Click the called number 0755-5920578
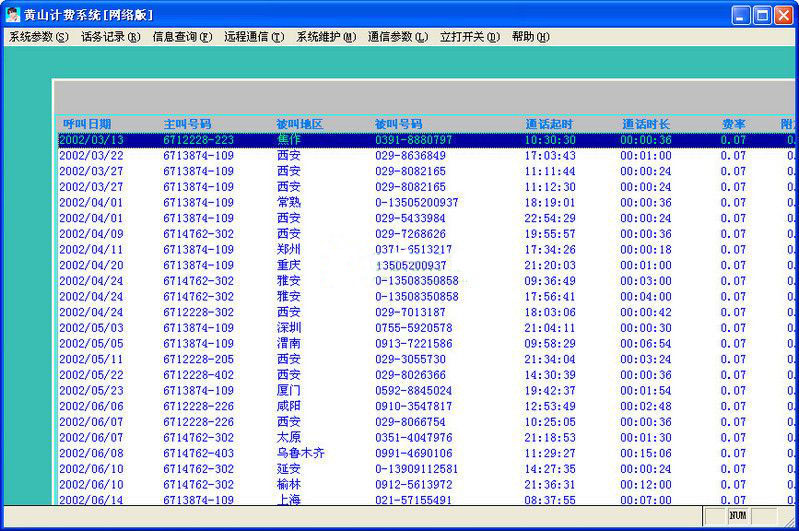 (x=414, y=328)
